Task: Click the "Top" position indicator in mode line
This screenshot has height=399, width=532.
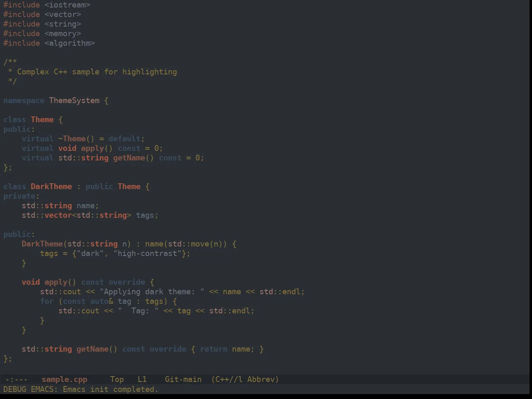Action: pyautogui.click(x=117, y=379)
